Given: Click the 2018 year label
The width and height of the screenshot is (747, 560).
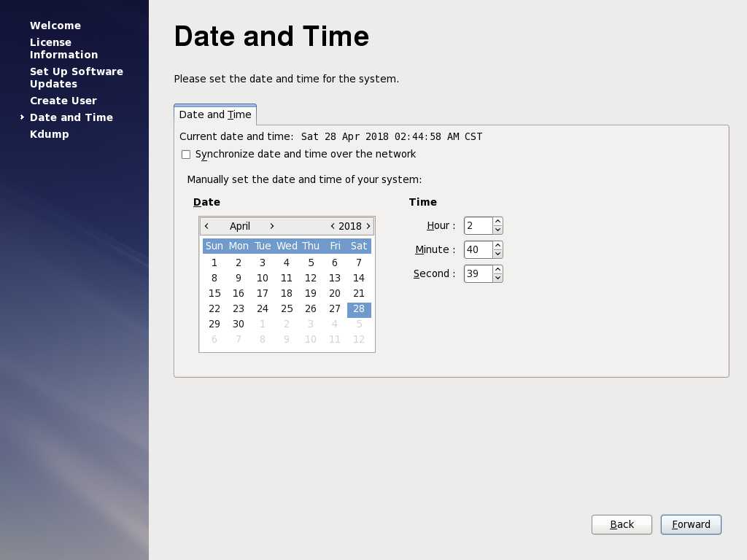Looking at the screenshot, I should click(x=350, y=226).
